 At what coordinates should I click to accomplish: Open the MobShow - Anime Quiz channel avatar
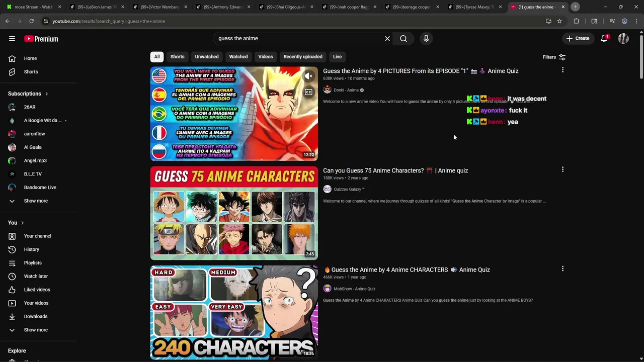point(327,289)
